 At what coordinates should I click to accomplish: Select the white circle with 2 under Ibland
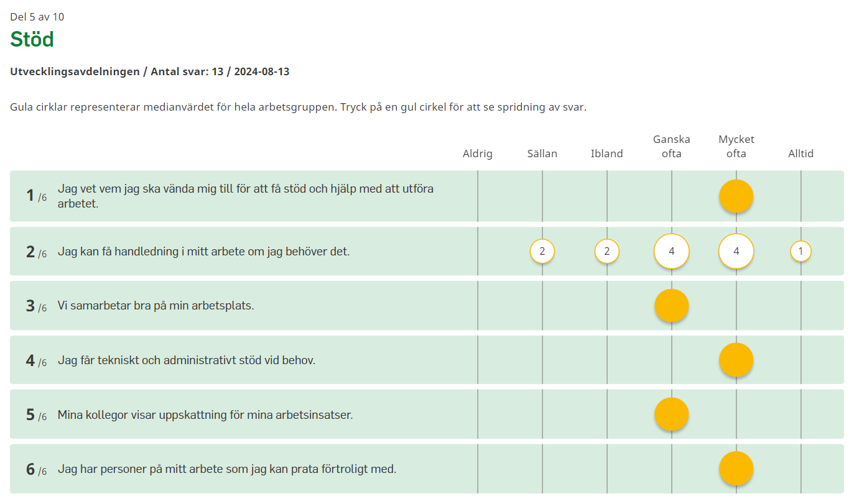coord(606,252)
